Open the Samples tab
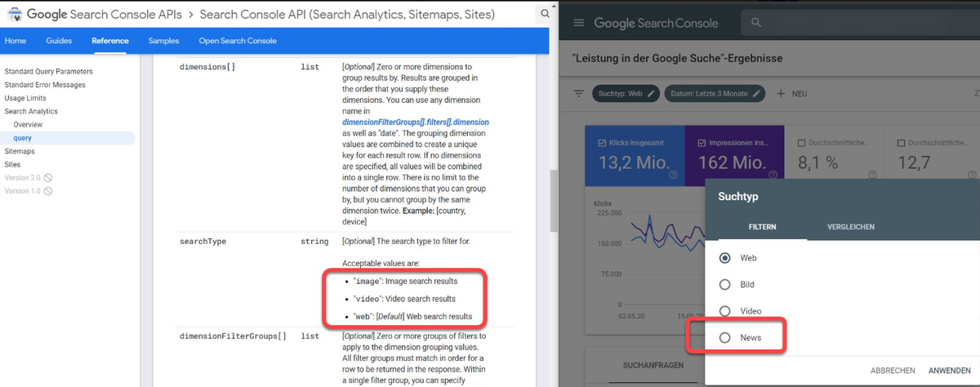The image size is (980, 387). (163, 41)
